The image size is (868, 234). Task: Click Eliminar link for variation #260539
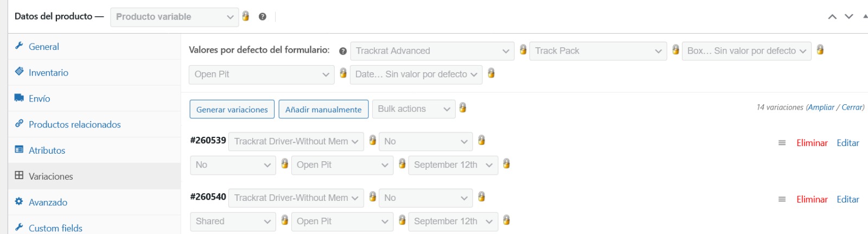(x=812, y=143)
